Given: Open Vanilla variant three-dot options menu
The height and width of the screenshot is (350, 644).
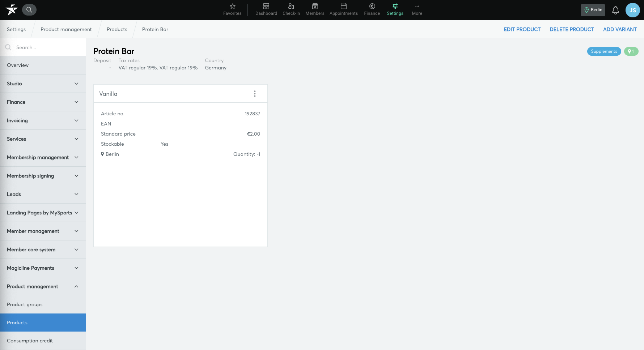Looking at the screenshot, I should click(x=255, y=94).
